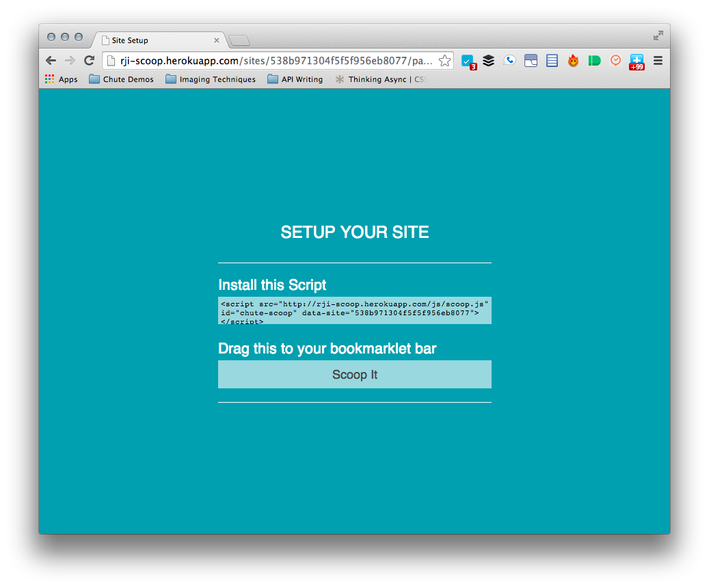Go back with the browser back arrow
Image resolution: width=709 pixels, height=588 pixels.
[51, 61]
